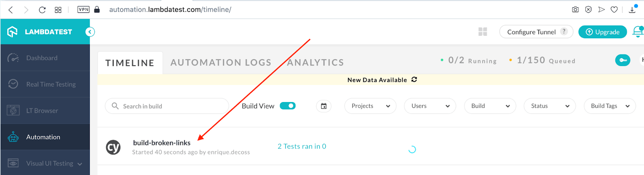Toggle the Build View switch
The height and width of the screenshot is (175, 644).
[288, 106]
